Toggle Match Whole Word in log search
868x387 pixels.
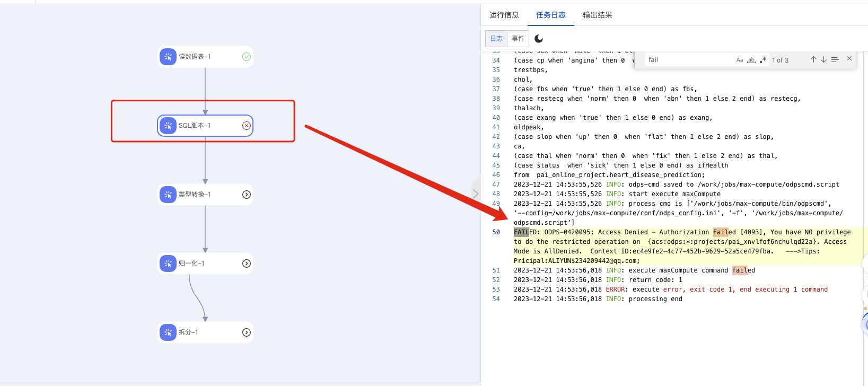point(751,60)
